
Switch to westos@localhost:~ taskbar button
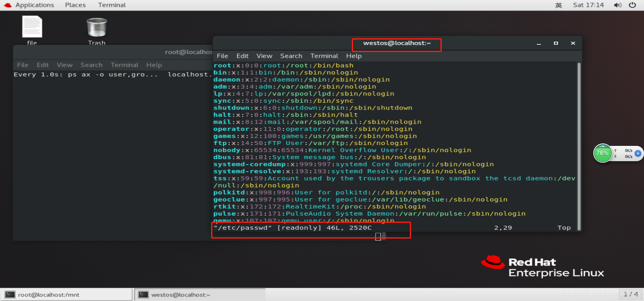tap(200, 295)
